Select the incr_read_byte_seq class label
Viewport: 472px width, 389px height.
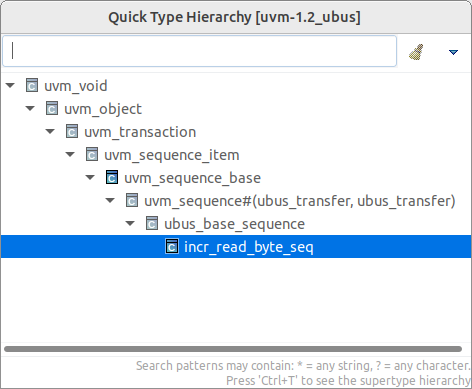(x=249, y=247)
